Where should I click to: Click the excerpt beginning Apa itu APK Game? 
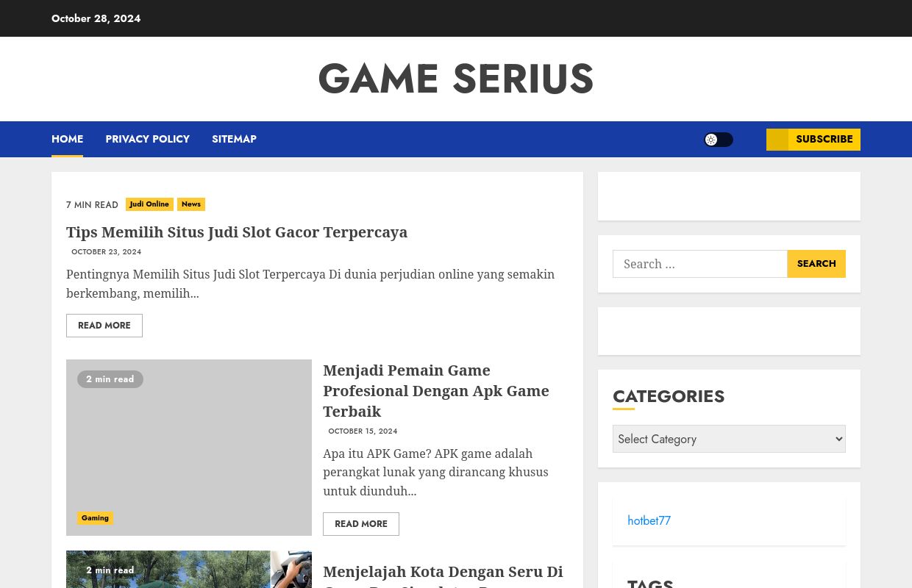coord(435,473)
